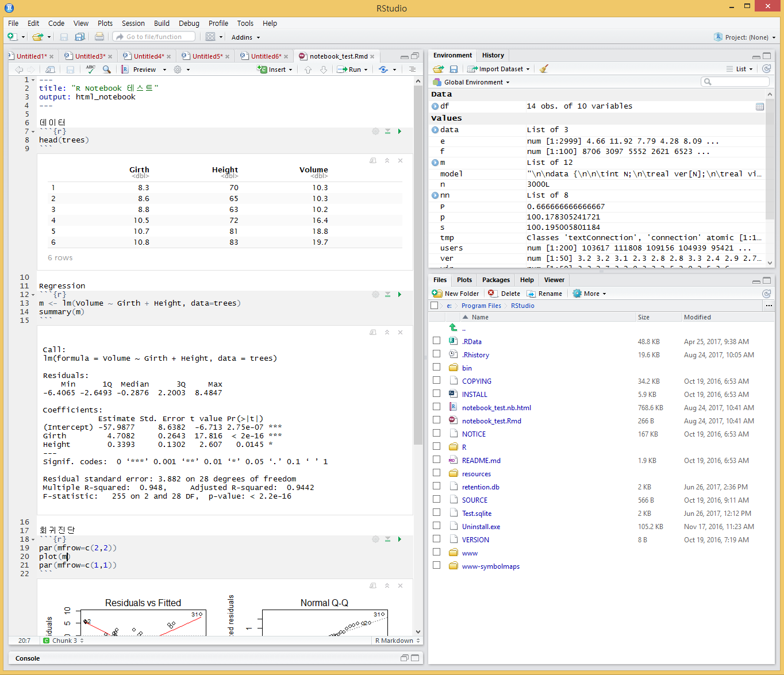Pop out the plot output in new window
This screenshot has height=675, width=784.
[x=373, y=586]
